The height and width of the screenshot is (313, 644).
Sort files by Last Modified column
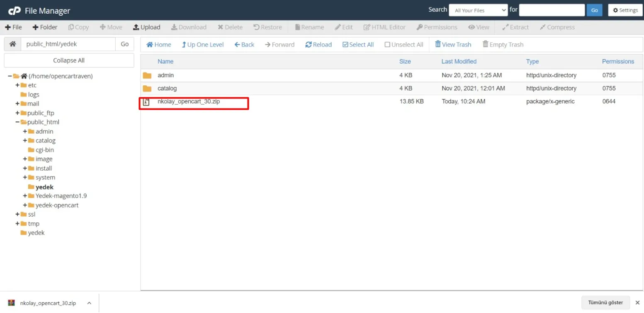pyautogui.click(x=459, y=61)
